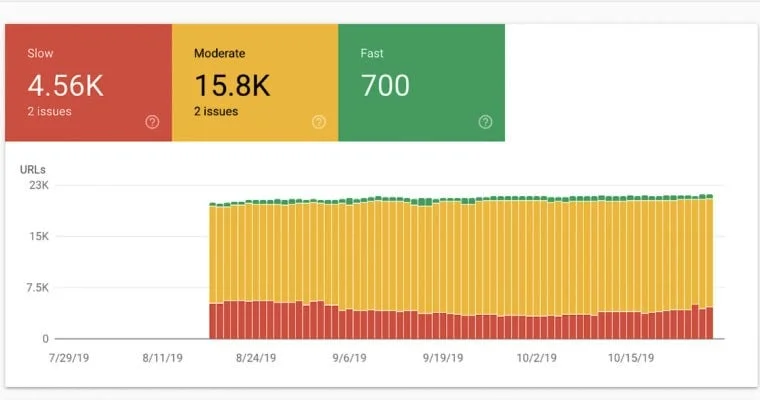This screenshot has width=760, height=400.
Task: Click the 15.8K moderate URL count
Action: [230, 85]
